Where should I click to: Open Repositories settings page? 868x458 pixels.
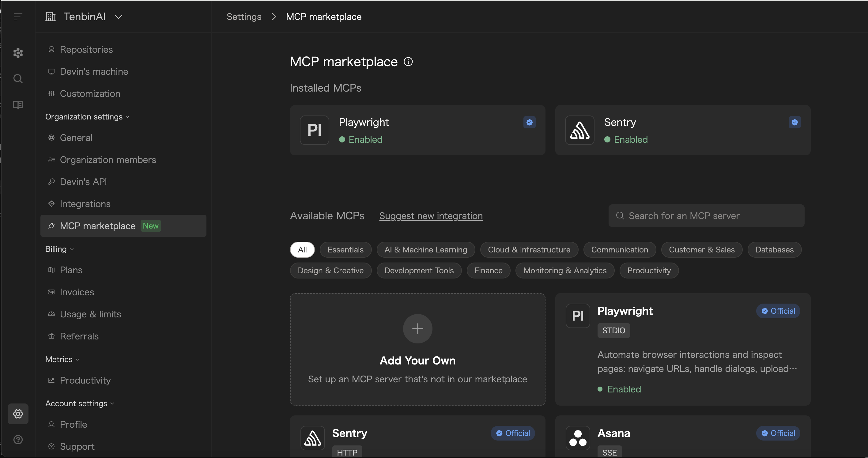tap(123, 50)
